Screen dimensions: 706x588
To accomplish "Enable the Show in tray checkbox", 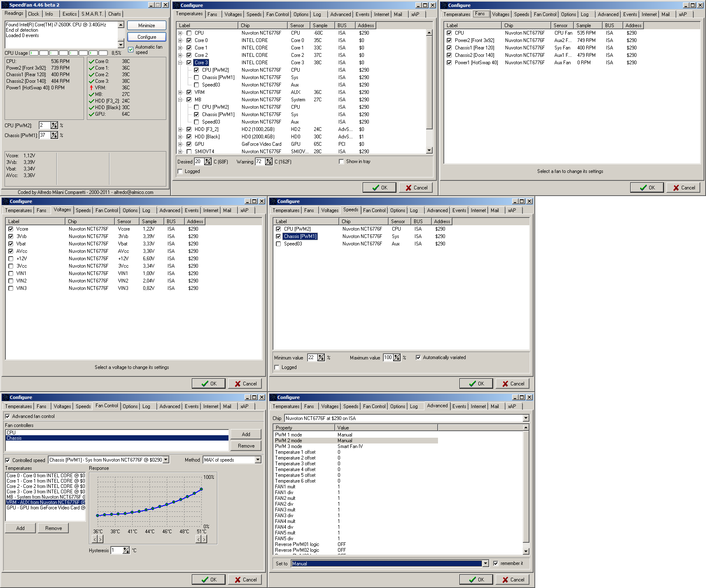I will click(341, 161).
